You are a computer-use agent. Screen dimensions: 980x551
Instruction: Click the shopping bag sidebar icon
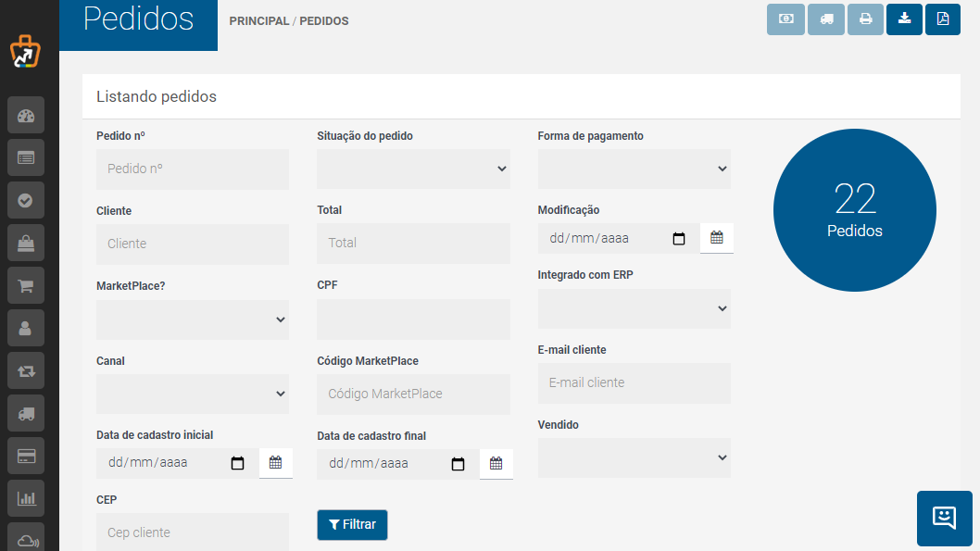[26, 243]
